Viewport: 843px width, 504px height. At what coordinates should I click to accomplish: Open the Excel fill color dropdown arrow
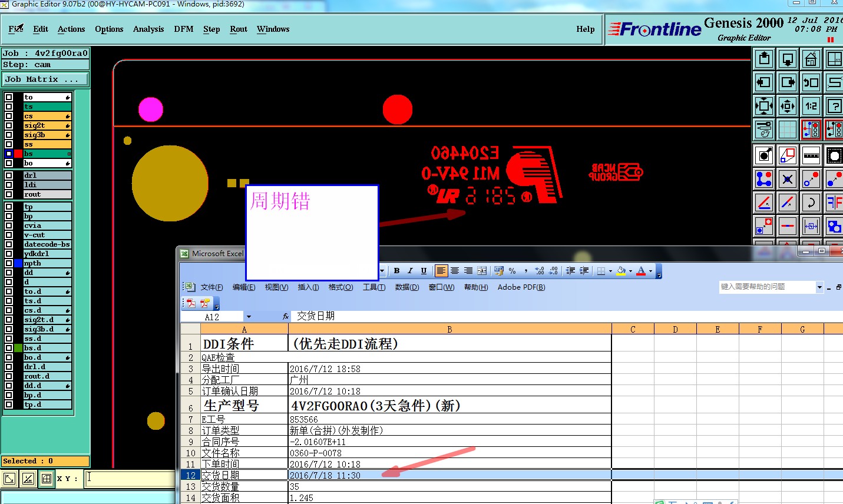(630, 271)
